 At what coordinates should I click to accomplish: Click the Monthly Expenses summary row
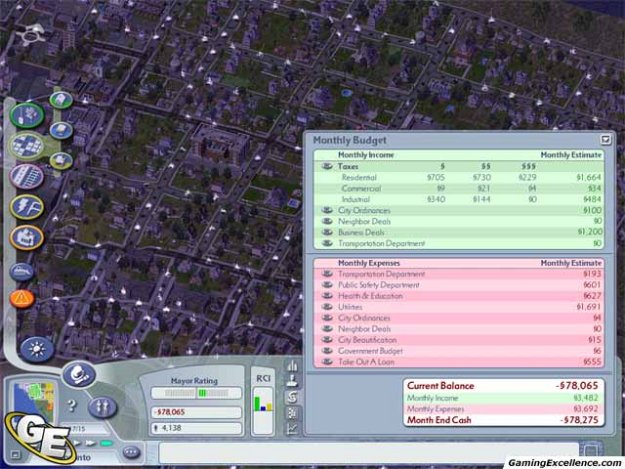tap(503, 409)
